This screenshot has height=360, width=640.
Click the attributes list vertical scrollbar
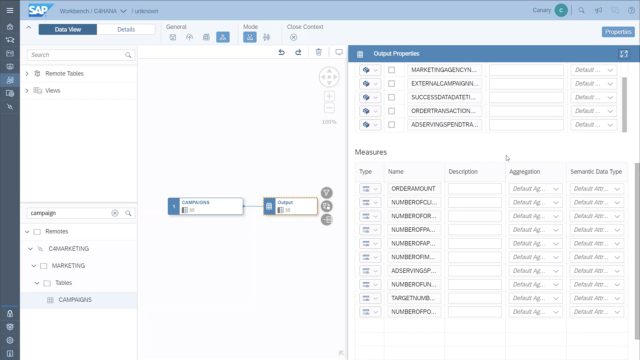click(624, 104)
